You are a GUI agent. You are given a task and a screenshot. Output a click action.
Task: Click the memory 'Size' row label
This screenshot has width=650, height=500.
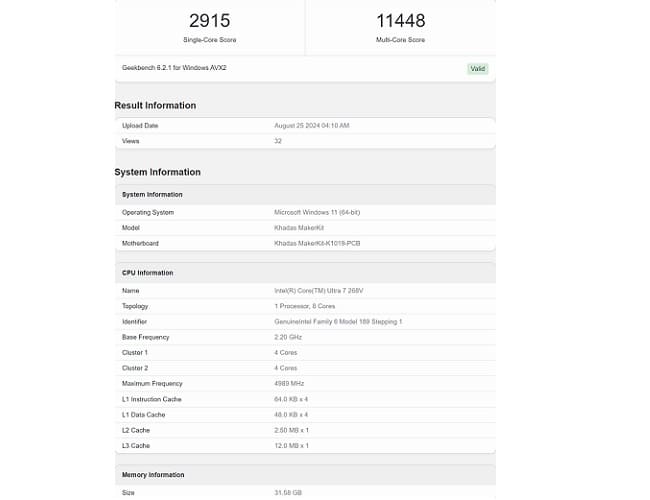pyautogui.click(x=128, y=493)
